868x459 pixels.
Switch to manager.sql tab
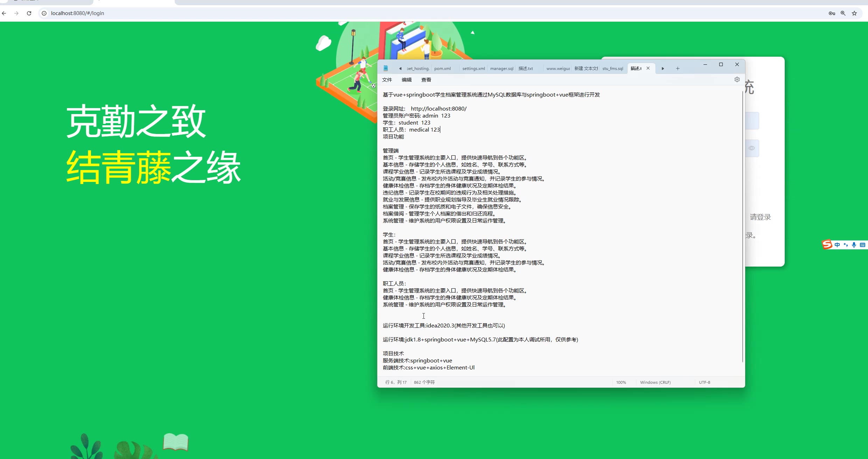502,69
